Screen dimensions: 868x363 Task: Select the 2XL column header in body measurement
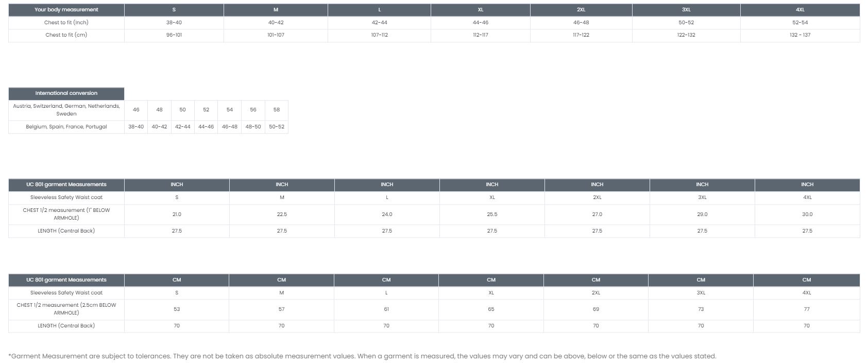tap(581, 10)
